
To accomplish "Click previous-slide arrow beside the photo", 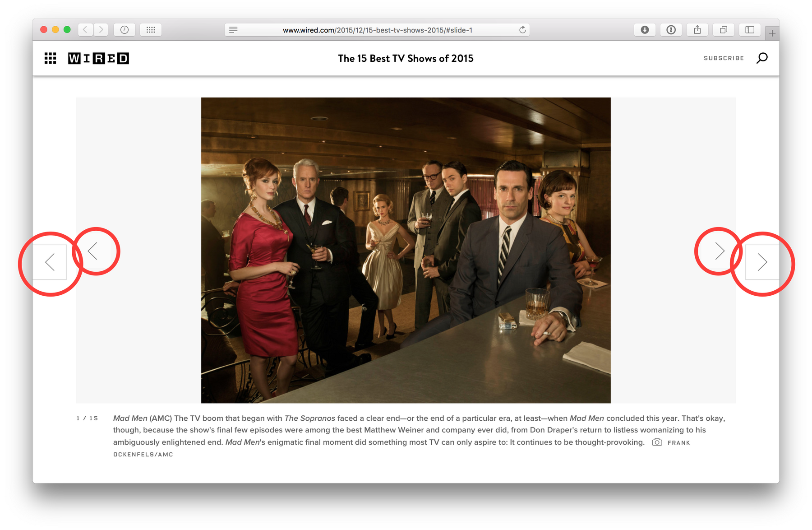I will pyautogui.click(x=93, y=251).
